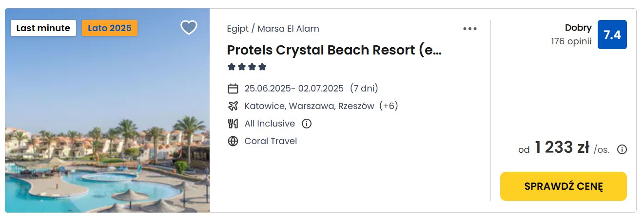644x217 pixels.
Task: Click the price info icon
Action: [622, 149]
